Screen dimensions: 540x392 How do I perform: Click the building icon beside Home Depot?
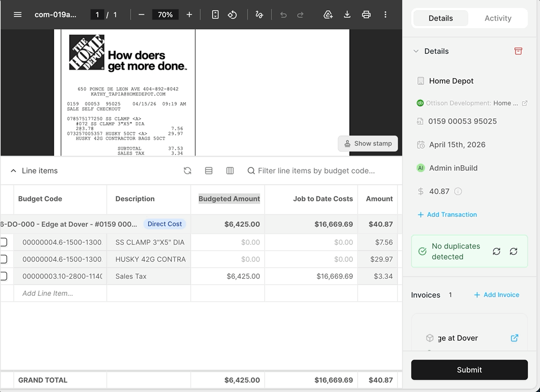[x=420, y=81]
